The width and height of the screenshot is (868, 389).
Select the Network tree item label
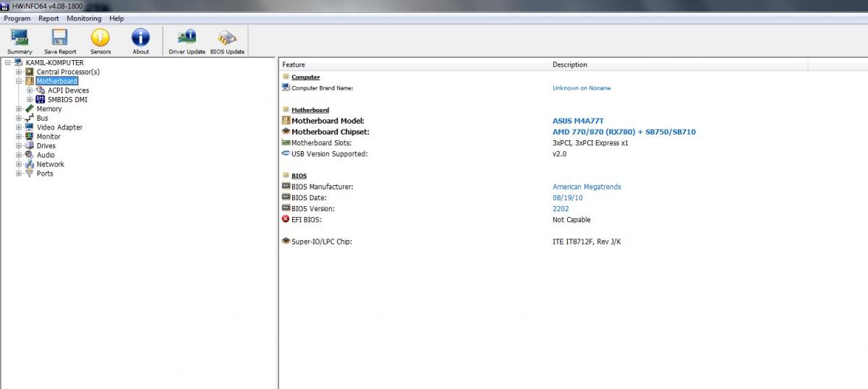pyautogui.click(x=51, y=164)
